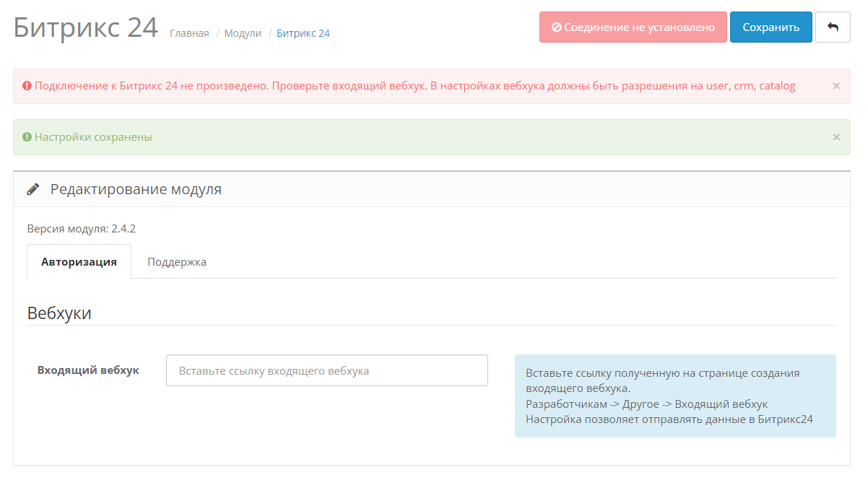This screenshot has width=868, height=488.
Task: Save settings with Сохранить button
Action: click(771, 27)
